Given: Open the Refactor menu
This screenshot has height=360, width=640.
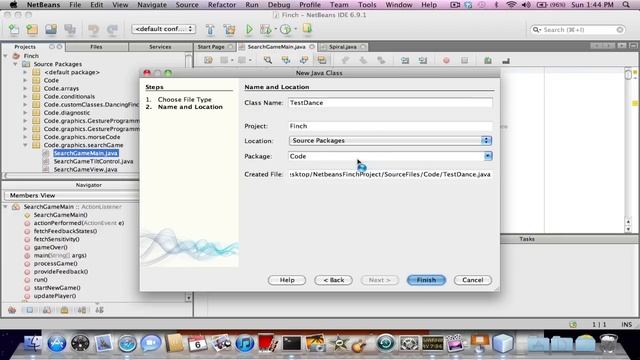Looking at the screenshot, I should click(222, 5).
